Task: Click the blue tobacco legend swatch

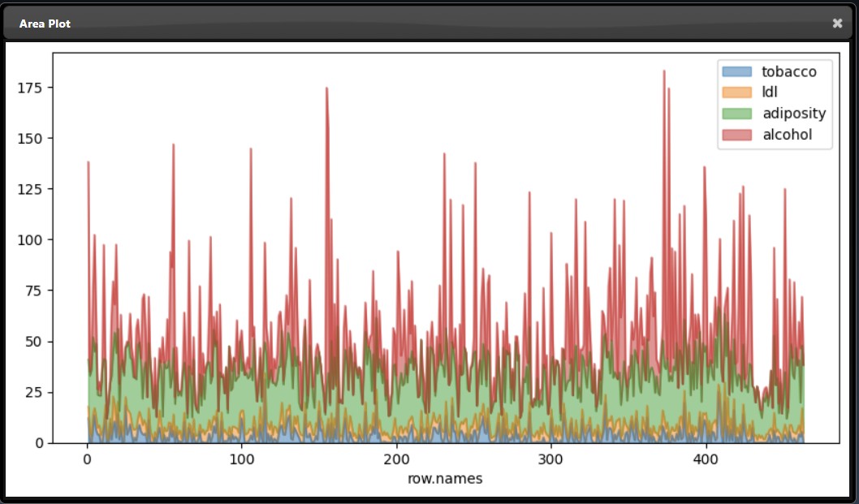Action: pos(738,71)
